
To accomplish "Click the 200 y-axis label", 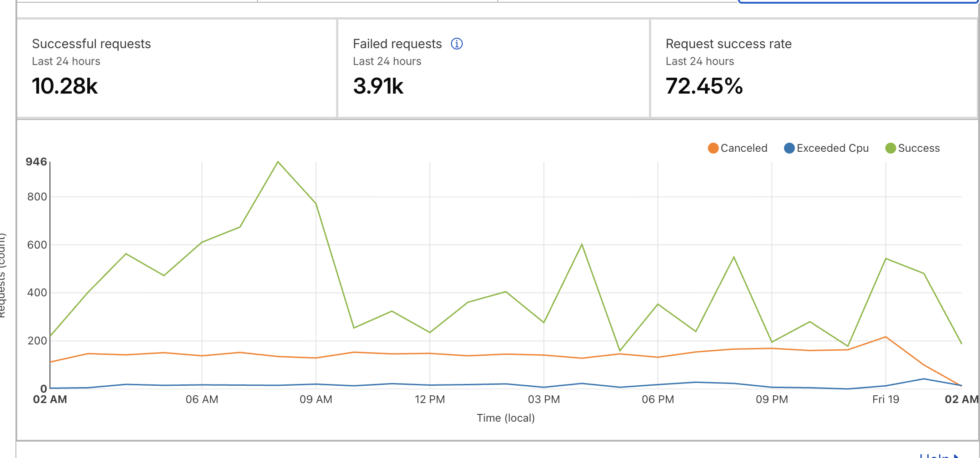I will click(37, 341).
